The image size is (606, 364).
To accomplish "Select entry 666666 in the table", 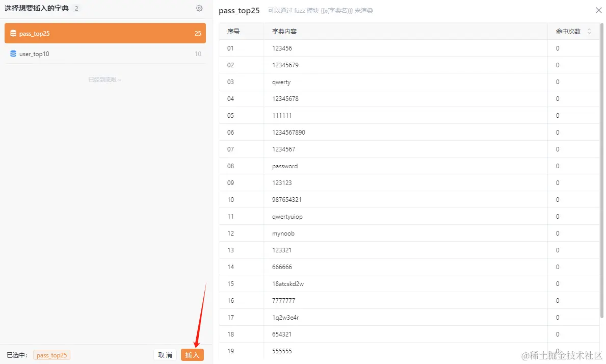I will [282, 267].
